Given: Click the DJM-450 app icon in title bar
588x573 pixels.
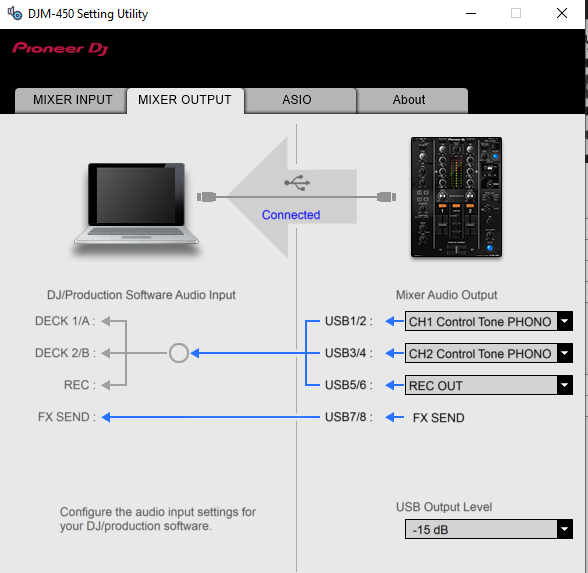Looking at the screenshot, I should [x=15, y=14].
